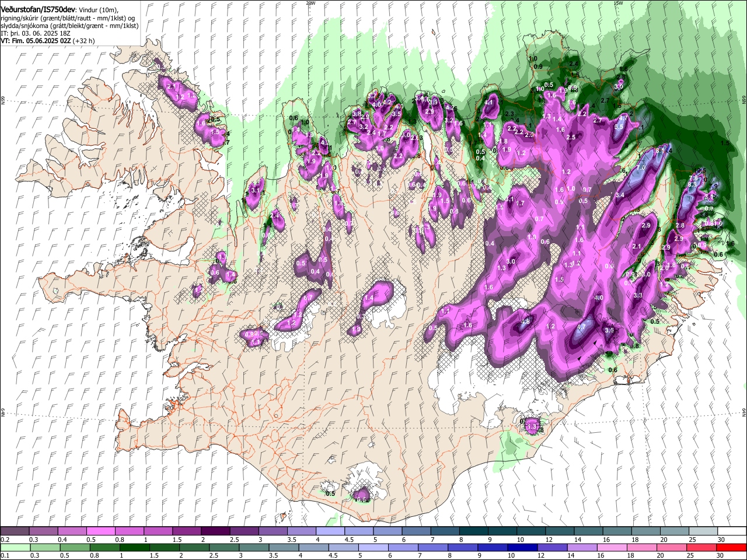Image resolution: width=747 pixels, height=560 pixels.
Task: Pick the grey-green 3 swatch in lower legend row
Action: (253, 548)
